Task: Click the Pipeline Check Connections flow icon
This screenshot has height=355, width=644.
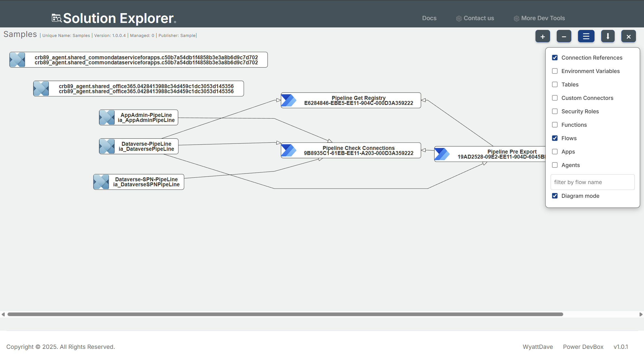Action: 289,151
